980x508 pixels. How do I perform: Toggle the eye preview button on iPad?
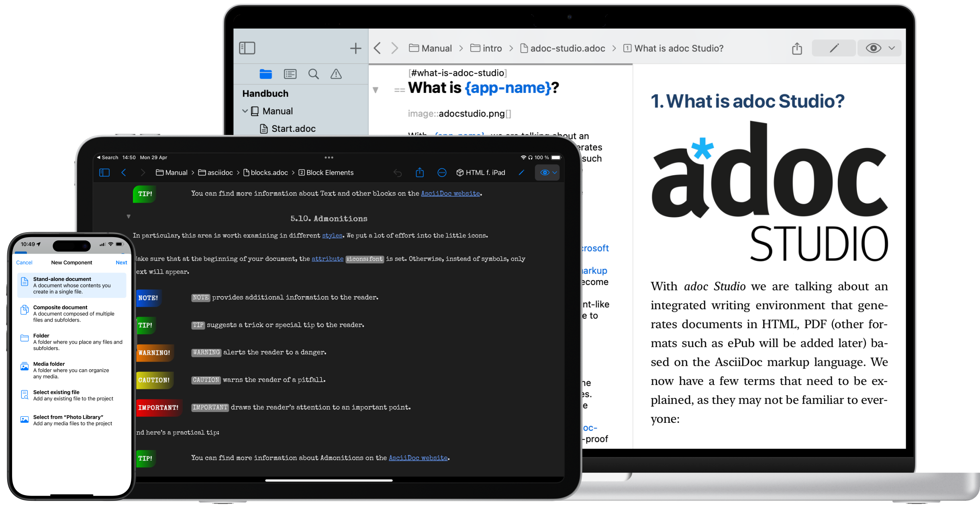click(x=544, y=173)
